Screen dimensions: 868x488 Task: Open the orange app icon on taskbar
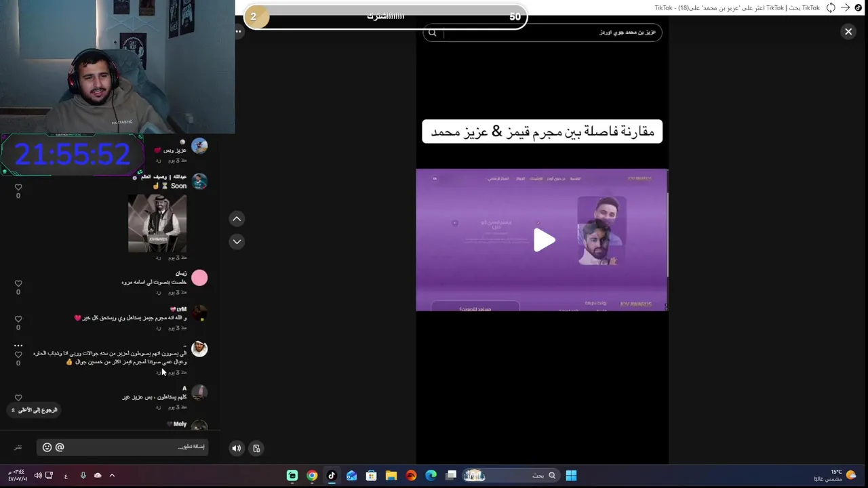pyautogui.click(x=411, y=476)
